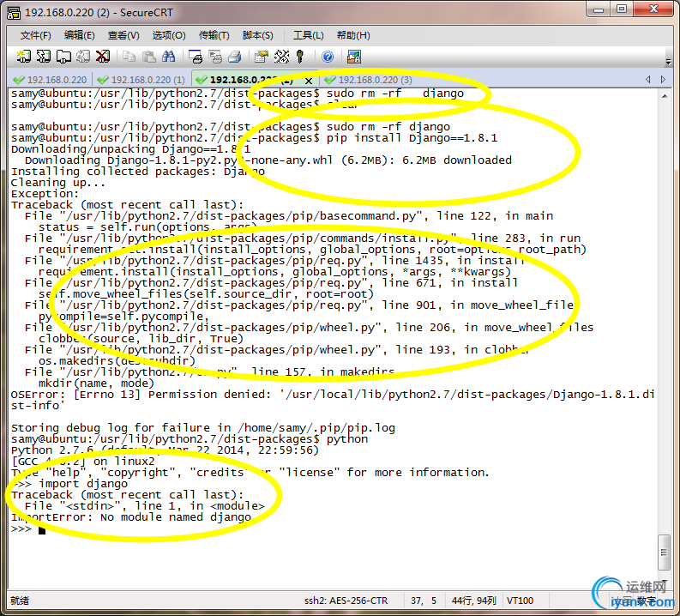Switch to first 192.168.0.220 session tab
The height and width of the screenshot is (616, 680).
click(50, 80)
